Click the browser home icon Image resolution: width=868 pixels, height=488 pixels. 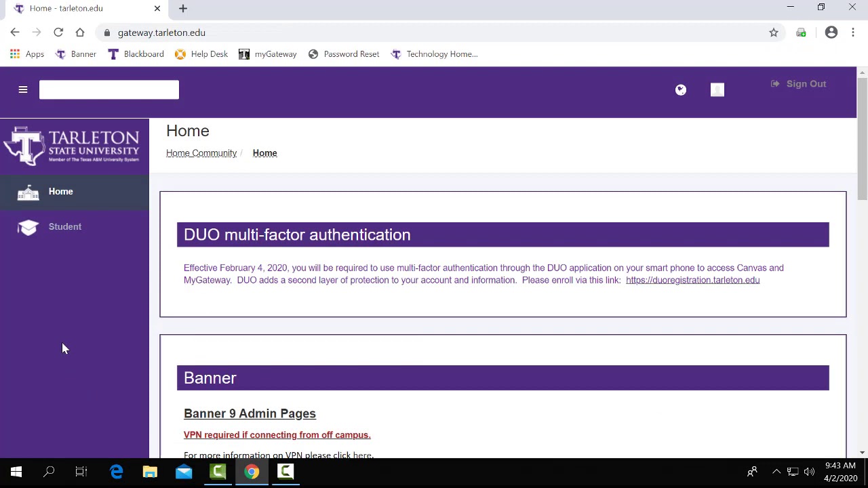pyautogui.click(x=80, y=33)
